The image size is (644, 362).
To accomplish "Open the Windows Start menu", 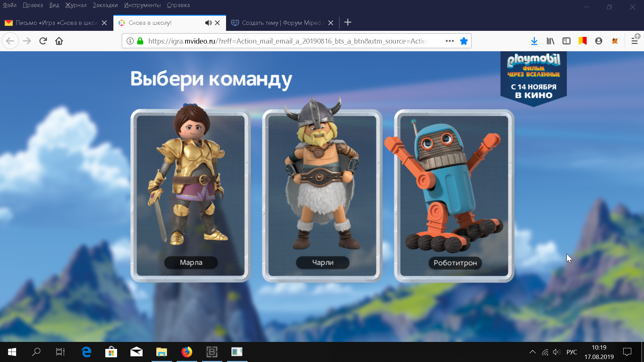I will (12, 352).
